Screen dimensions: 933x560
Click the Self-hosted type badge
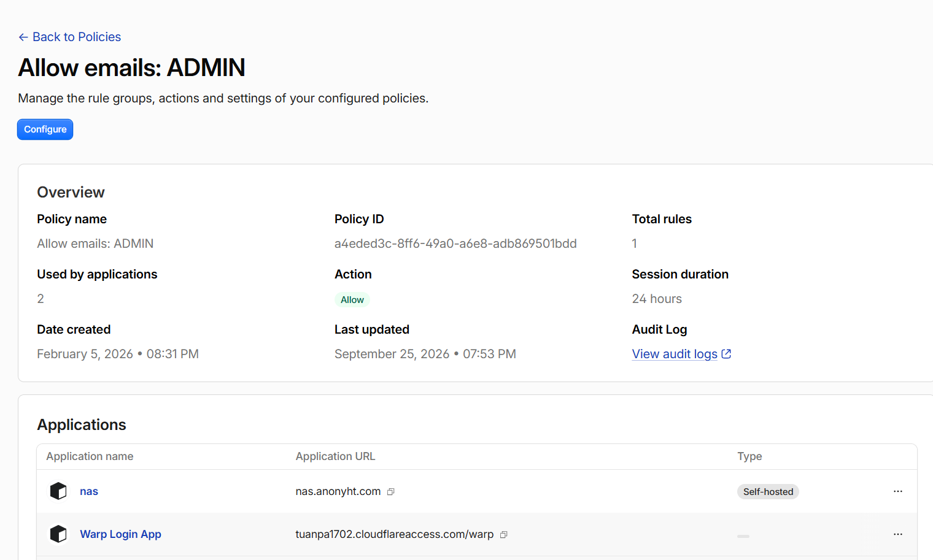(768, 491)
